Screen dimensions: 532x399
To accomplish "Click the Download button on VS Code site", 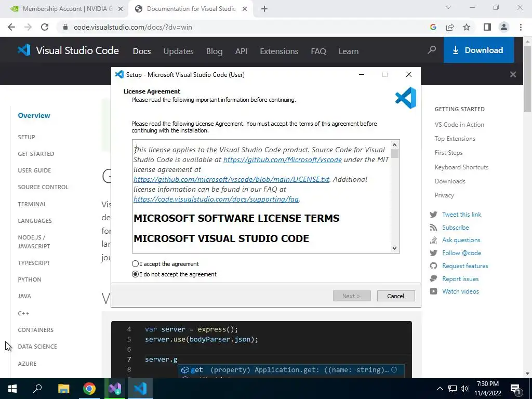I will pos(478,50).
